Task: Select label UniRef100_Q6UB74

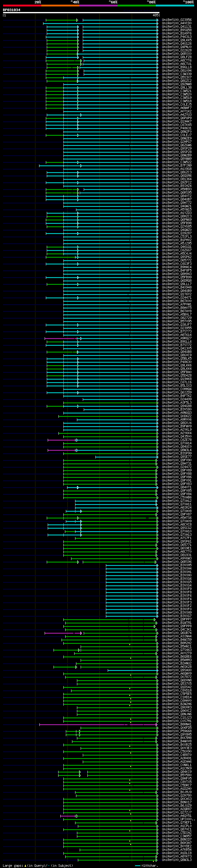Action: pyautogui.click(x=176, y=633)
